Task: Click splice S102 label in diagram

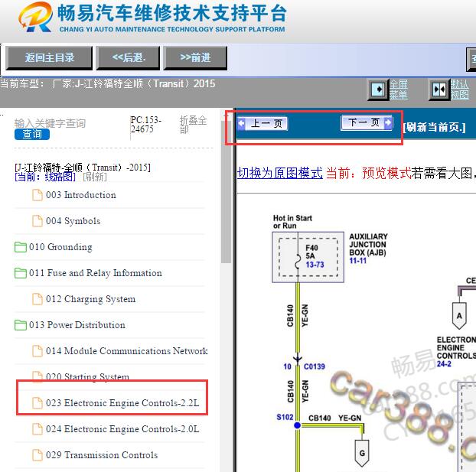Action: click(x=285, y=417)
